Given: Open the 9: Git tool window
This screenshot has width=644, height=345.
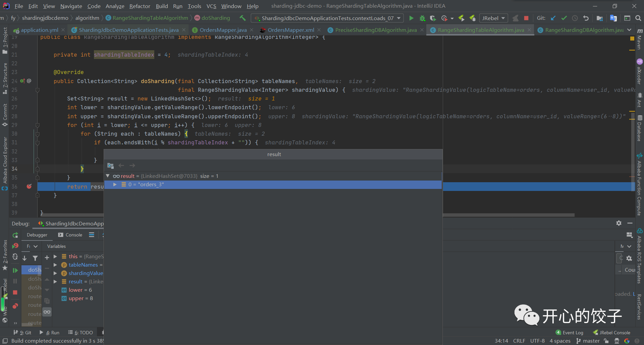Looking at the screenshot, I should point(22,332).
